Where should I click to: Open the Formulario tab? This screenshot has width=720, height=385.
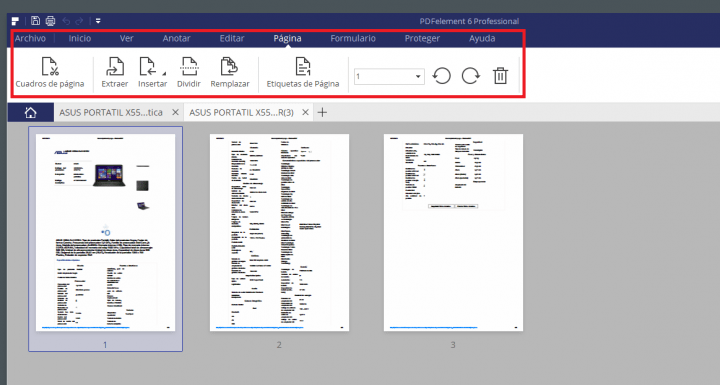tap(353, 39)
